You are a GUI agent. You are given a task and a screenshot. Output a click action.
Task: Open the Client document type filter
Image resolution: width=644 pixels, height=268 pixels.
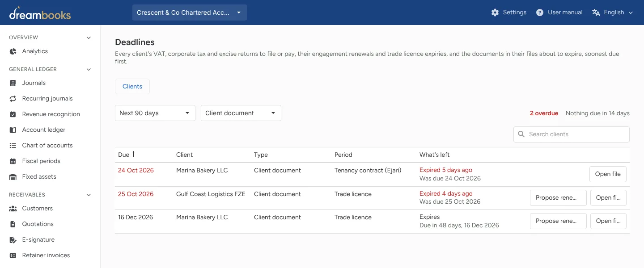pos(241,113)
